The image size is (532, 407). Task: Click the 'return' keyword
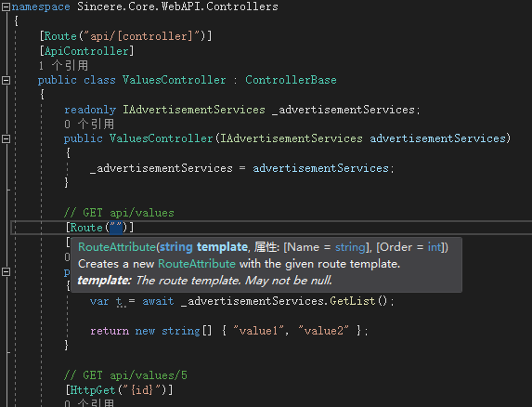pos(110,331)
